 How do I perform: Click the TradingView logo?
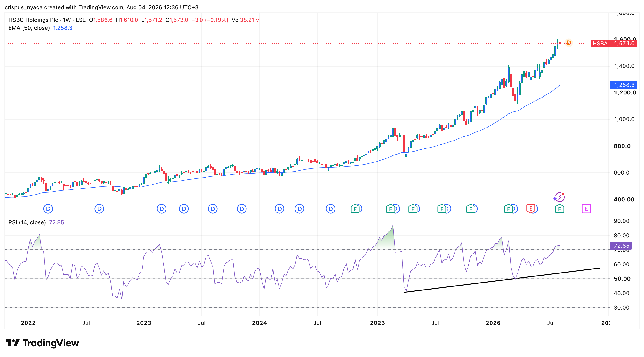(42, 343)
